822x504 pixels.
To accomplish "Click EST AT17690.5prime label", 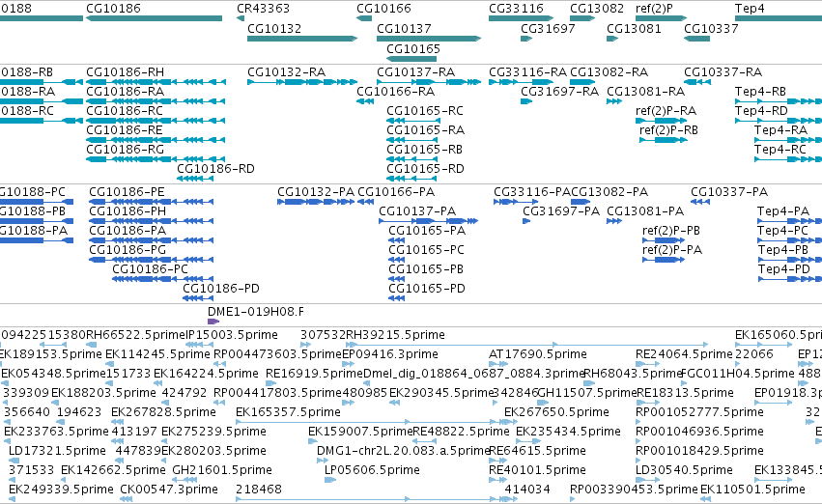I will click(537, 354).
